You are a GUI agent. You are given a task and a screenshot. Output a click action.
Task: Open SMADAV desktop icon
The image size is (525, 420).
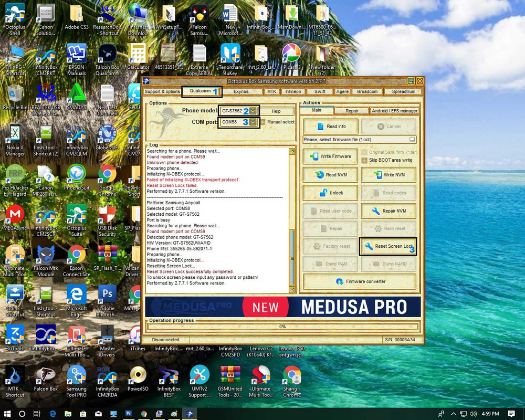[77, 97]
